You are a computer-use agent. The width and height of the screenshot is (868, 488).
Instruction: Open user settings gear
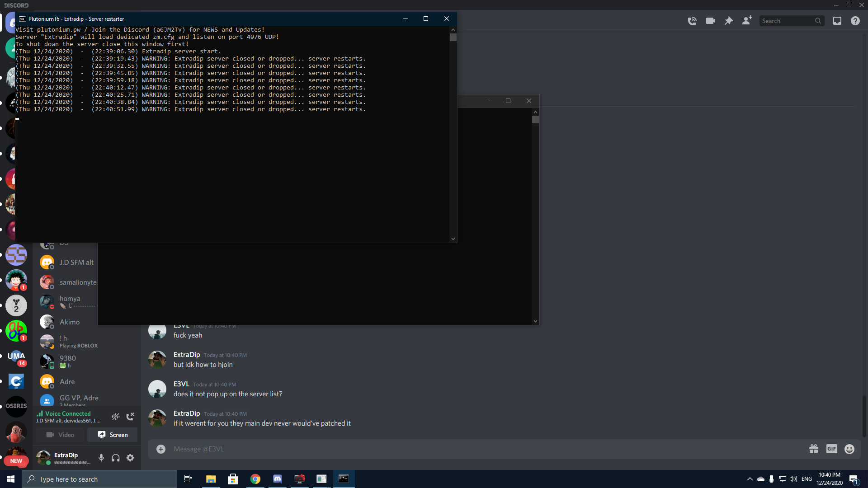(x=130, y=458)
